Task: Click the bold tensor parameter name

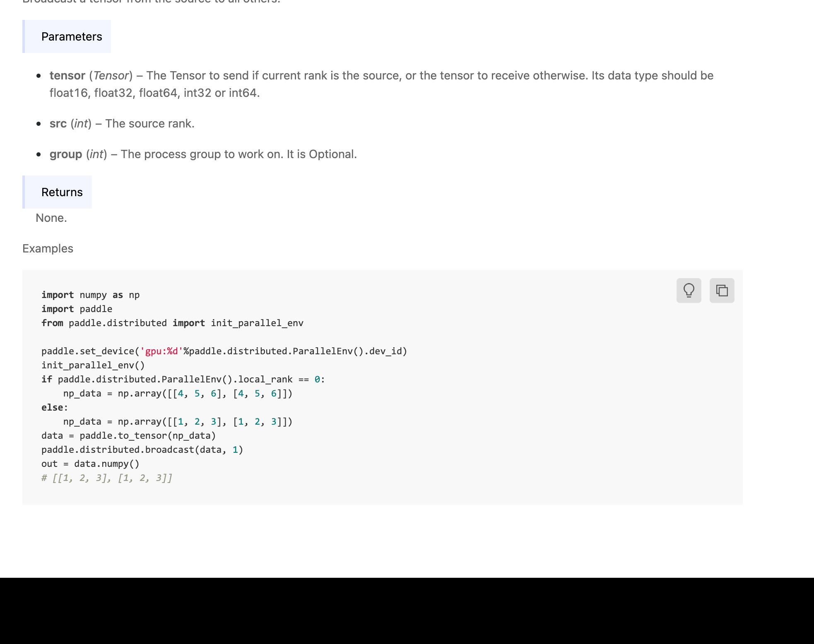Action: point(67,76)
